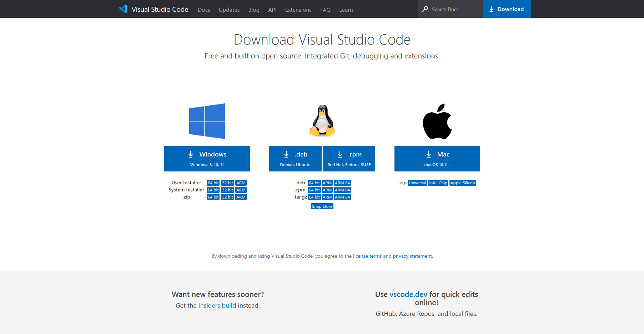Click the top-right Download button
644x334 pixels.
click(x=507, y=9)
